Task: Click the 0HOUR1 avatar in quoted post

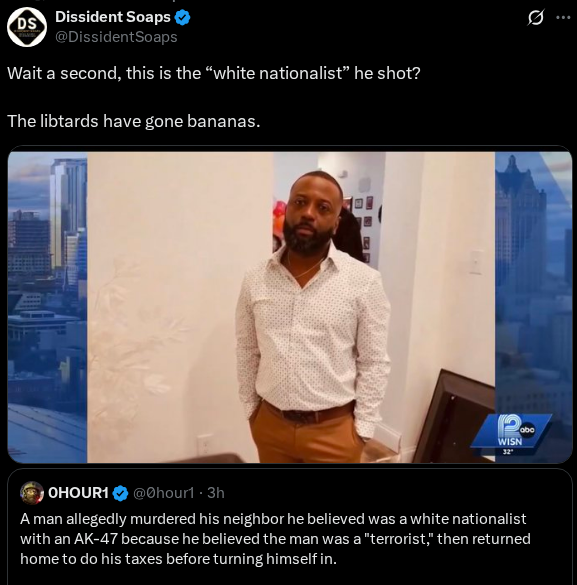Action: pyautogui.click(x=32, y=493)
